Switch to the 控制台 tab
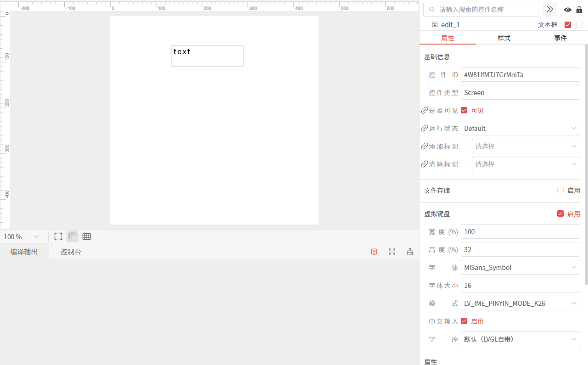Image resolution: width=588 pixels, height=365 pixels. pyautogui.click(x=71, y=252)
